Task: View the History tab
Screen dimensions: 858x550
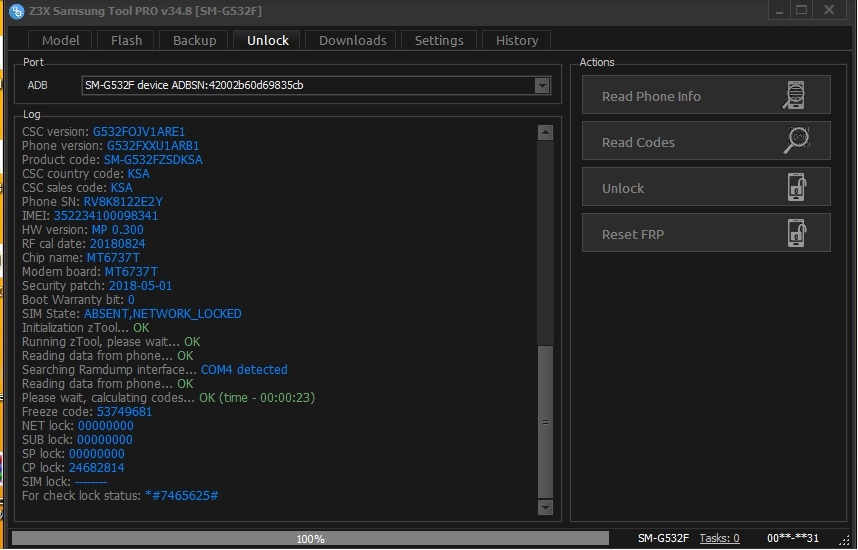Action: tap(517, 40)
